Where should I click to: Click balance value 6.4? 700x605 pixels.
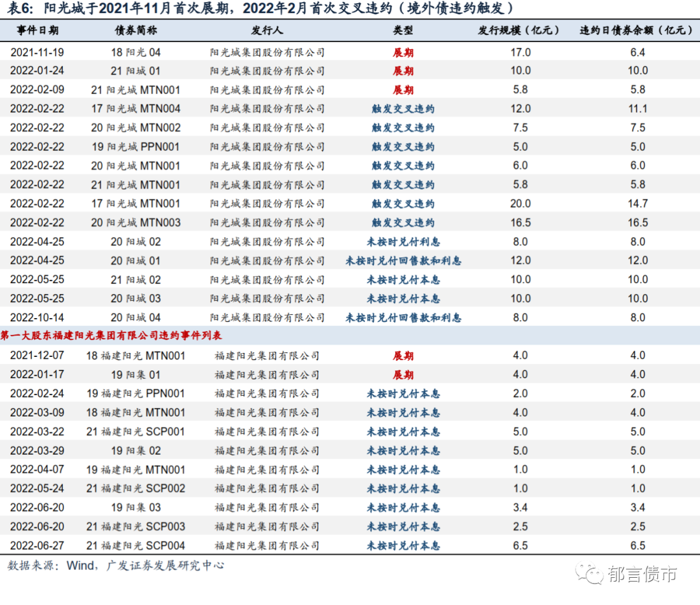[638, 52]
